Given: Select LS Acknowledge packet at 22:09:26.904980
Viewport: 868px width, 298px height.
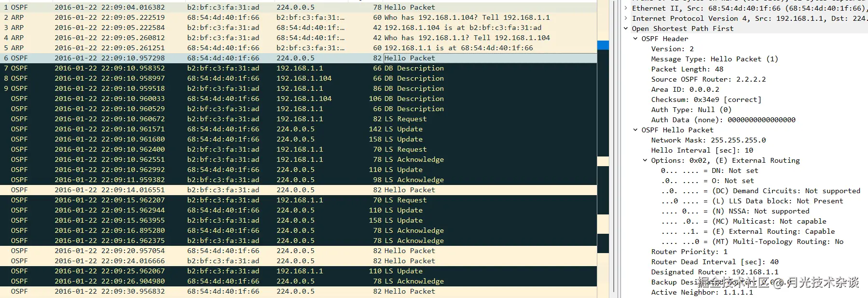Looking at the screenshot, I should coord(298,281).
